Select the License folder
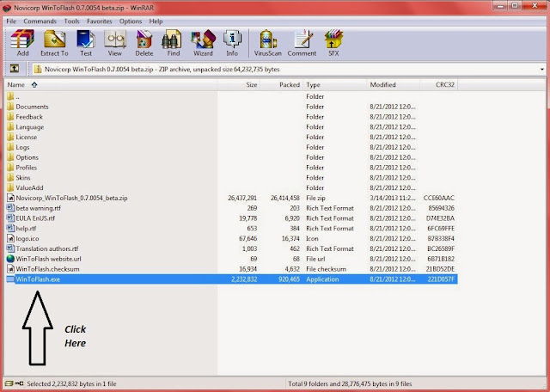Screen dimensions: 550x392 [x=231, y=138]
